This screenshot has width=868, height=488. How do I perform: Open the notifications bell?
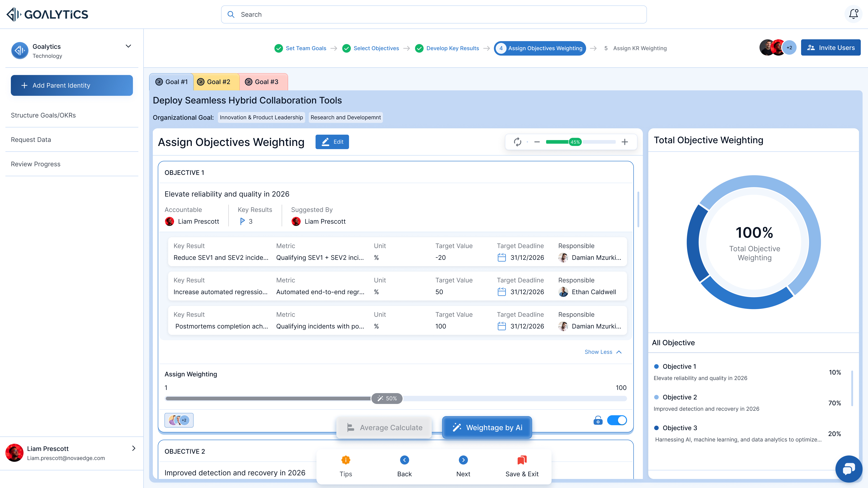[853, 14]
